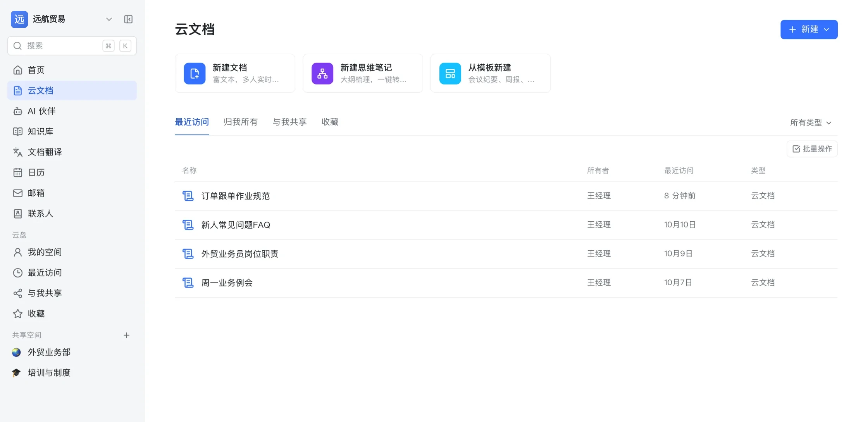The width and height of the screenshot is (868, 422).
Task: Open 文档翻译 in the sidebar
Action: point(72,152)
